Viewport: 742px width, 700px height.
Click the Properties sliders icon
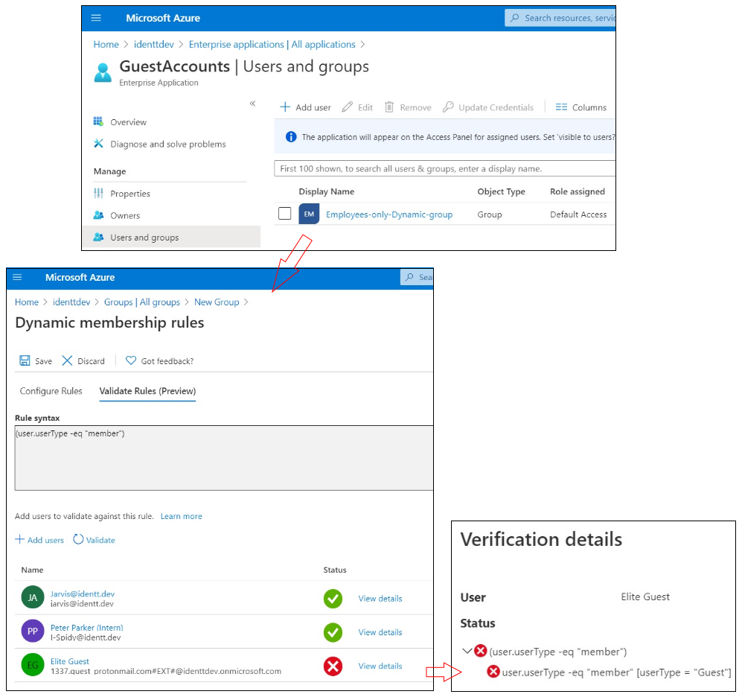coord(98,193)
